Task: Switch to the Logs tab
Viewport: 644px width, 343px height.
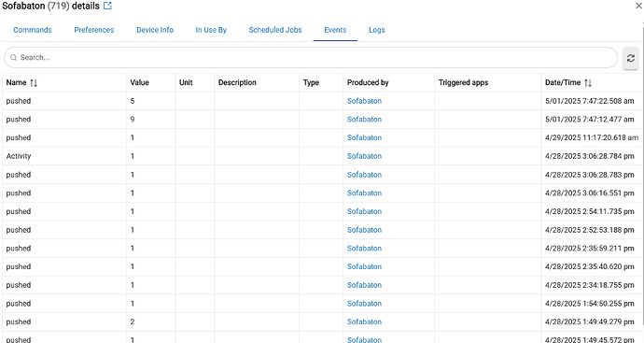Action: pyautogui.click(x=377, y=30)
